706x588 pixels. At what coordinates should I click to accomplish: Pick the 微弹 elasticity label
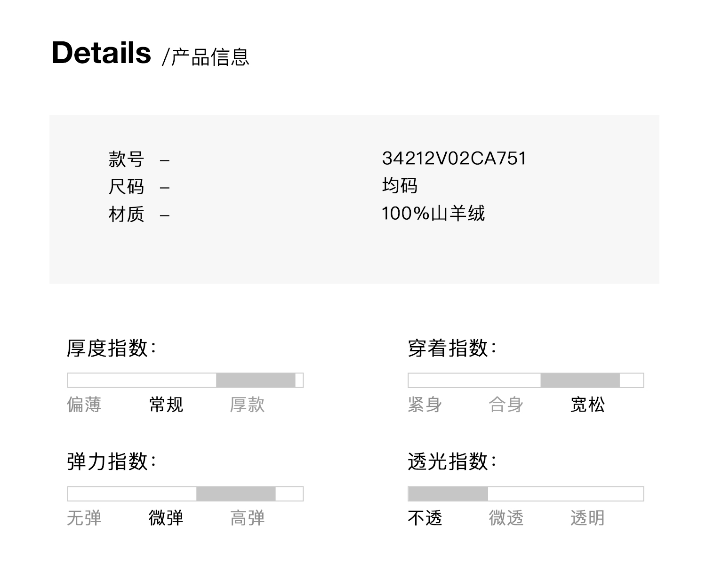pos(166,518)
